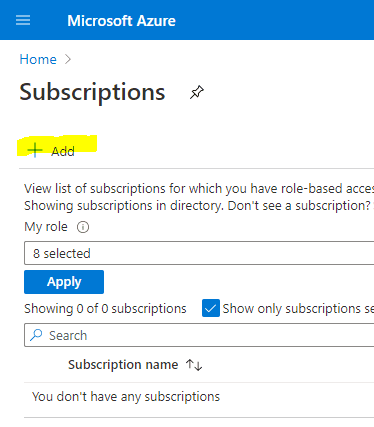
Task: Click the Apply button
Action: tap(64, 282)
